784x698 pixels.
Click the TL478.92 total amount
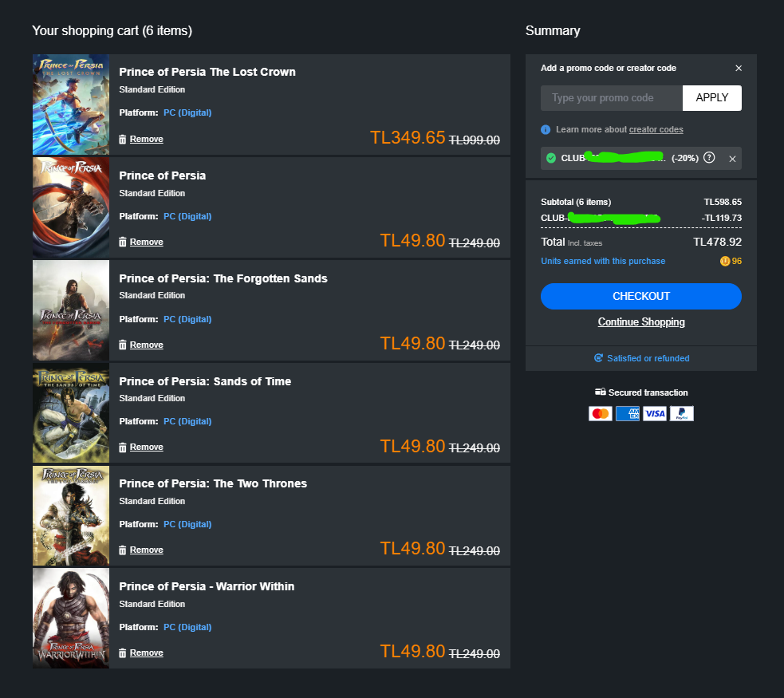click(x=717, y=242)
